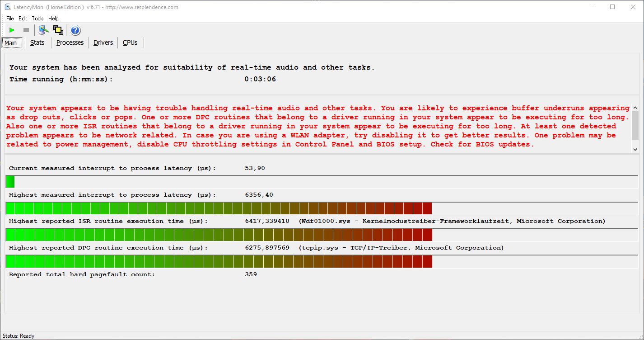
Task: Open the File menu
Action: tap(10, 19)
